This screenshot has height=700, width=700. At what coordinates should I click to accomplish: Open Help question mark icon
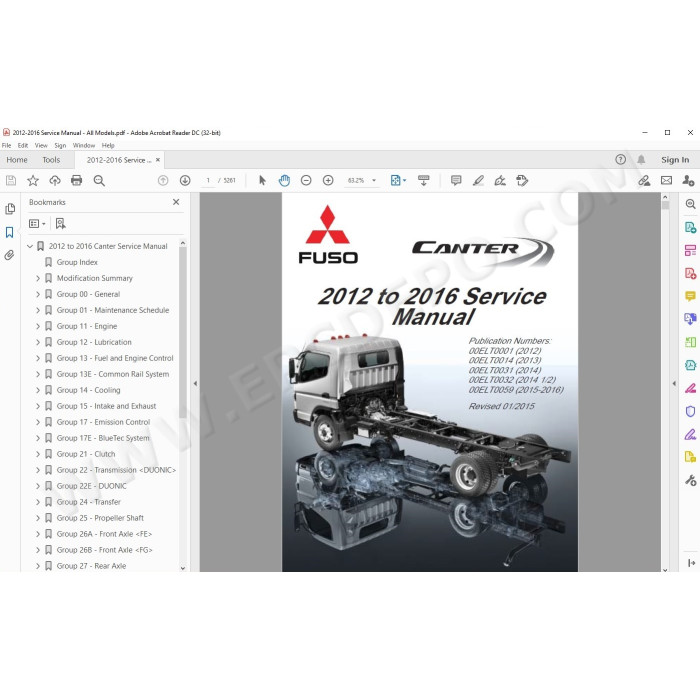620,159
